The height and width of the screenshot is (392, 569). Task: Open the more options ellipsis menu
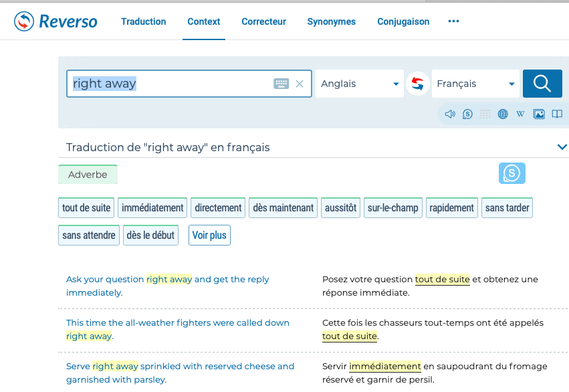pos(453,21)
